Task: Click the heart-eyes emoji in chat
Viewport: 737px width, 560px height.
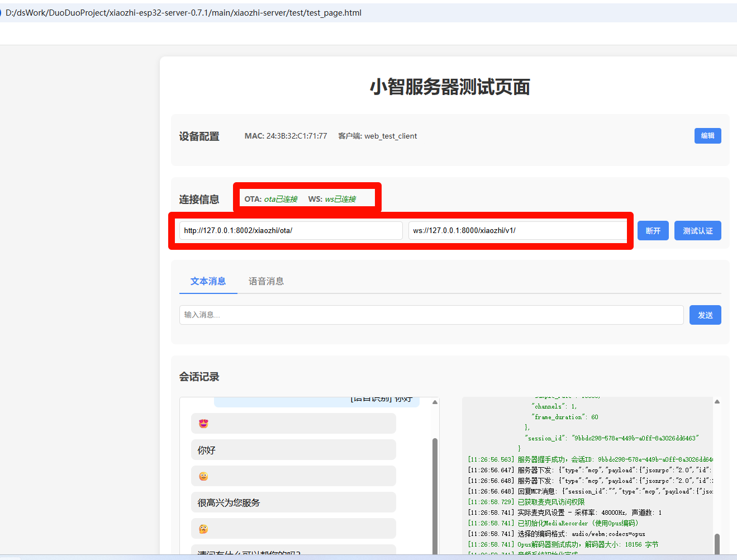Action: [203, 424]
